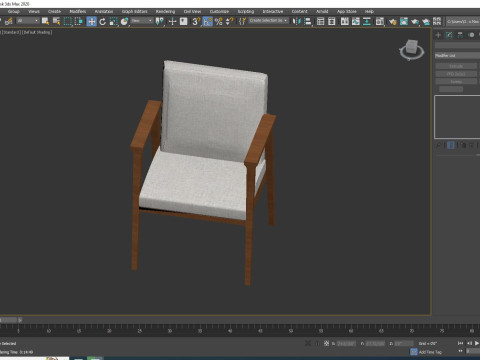Image resolution: width=480 pixels, height=360 pixels.
Task: Open the Material Editor icon
Action: pos(380,21)
